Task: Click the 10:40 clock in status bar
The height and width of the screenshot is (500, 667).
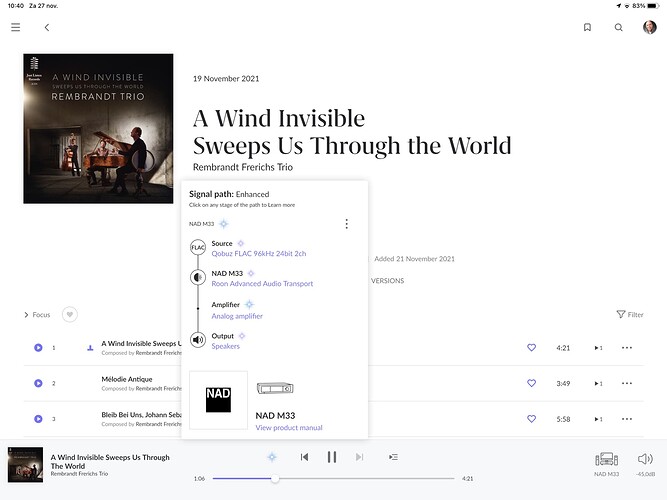Action: pos(16,6)
